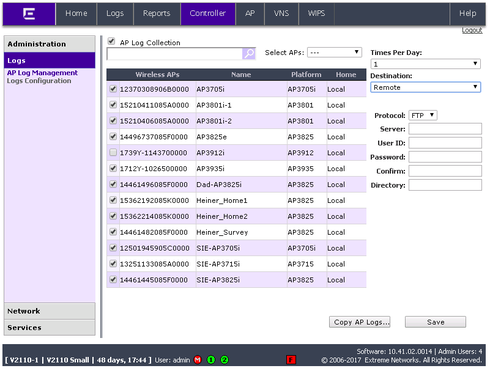This screenshot has height=371, width=490.
Task: Uncheck AP3825e row checkbox
Action: pos(113,136)
